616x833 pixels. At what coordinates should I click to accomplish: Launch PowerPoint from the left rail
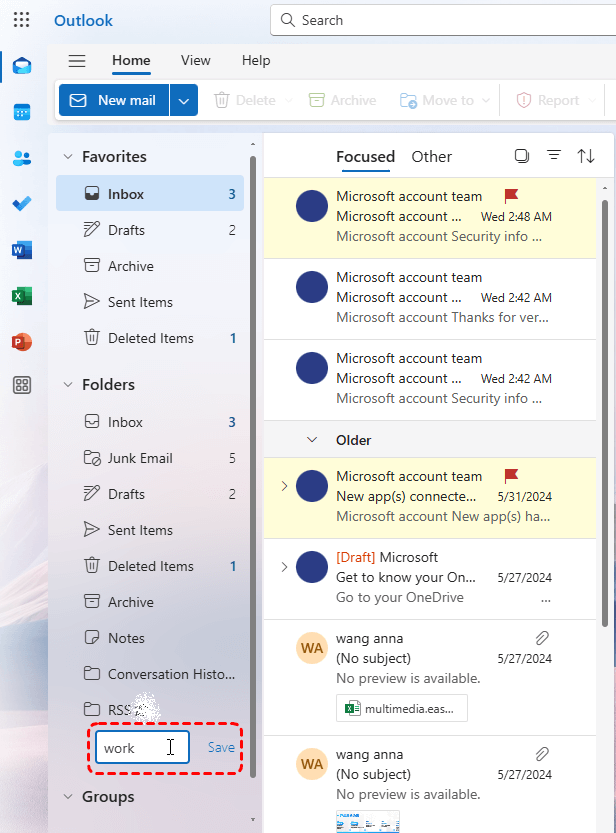point(22,342)
